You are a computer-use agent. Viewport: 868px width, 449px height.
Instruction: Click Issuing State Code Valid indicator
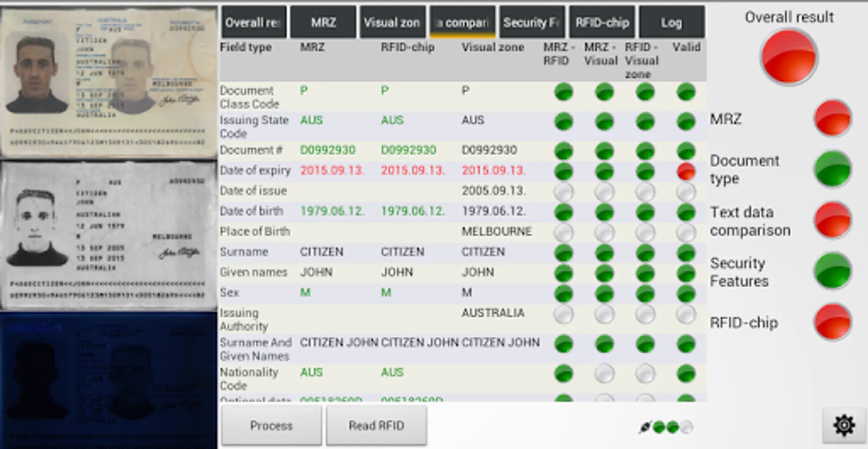tap(686, 122)
